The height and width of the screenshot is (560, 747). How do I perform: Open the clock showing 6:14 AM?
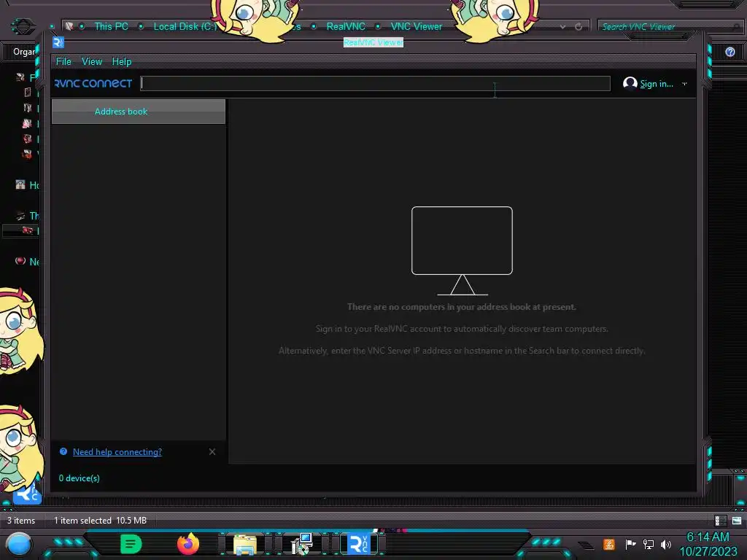[708, 544]
